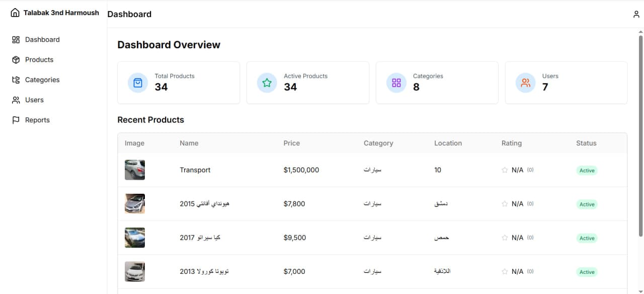Click the orange people icon in Users card
The width and height of the screenshot is (644, 294).
[x=526, y=83]
